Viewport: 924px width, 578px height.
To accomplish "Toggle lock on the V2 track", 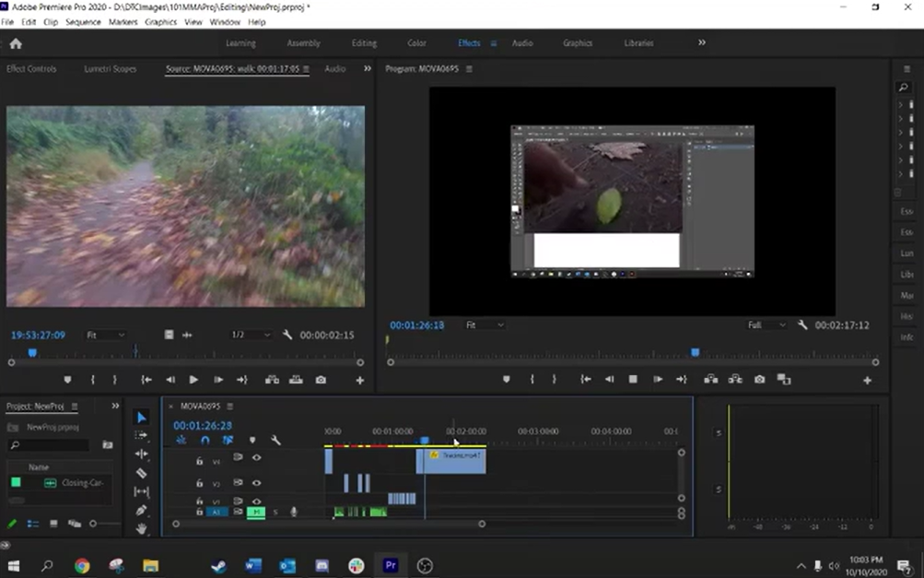I will (x=199, y=482).
